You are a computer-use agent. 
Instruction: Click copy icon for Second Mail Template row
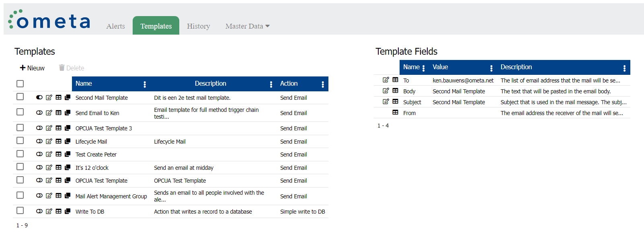[x=68, y=97]
